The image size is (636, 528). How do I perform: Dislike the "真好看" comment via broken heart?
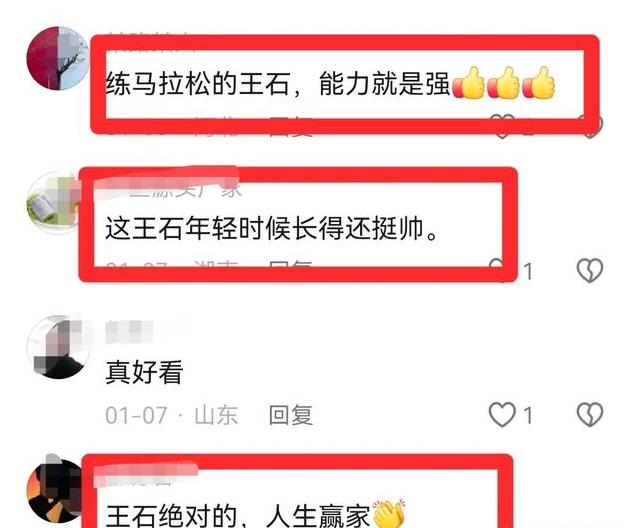(x=590, y=414)
